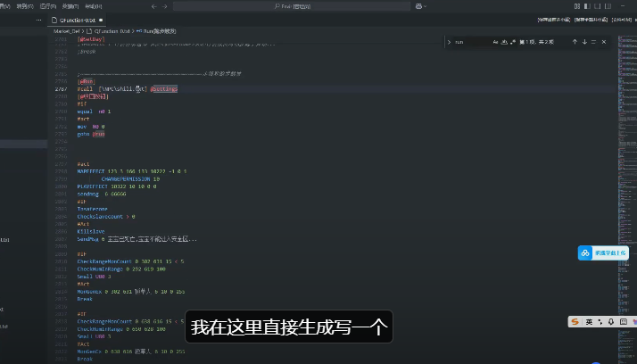637x364 pixels.
Task: Open the first menu in the menu bar
Action: coord(3,5)
